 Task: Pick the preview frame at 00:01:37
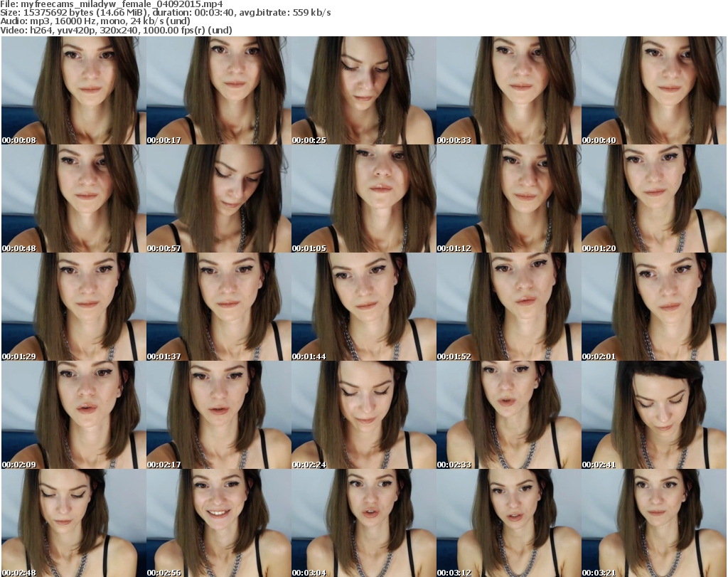click(219, 307)
